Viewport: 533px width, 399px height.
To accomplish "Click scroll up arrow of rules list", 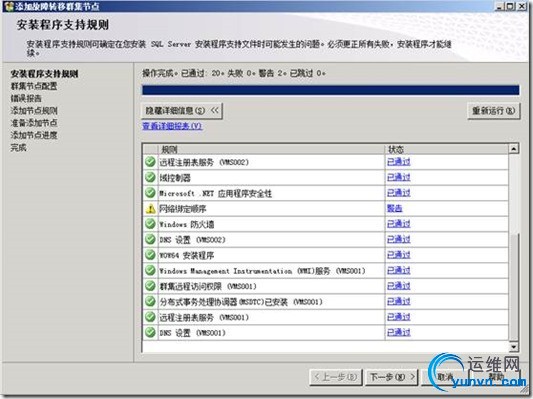I will [514, 149].
